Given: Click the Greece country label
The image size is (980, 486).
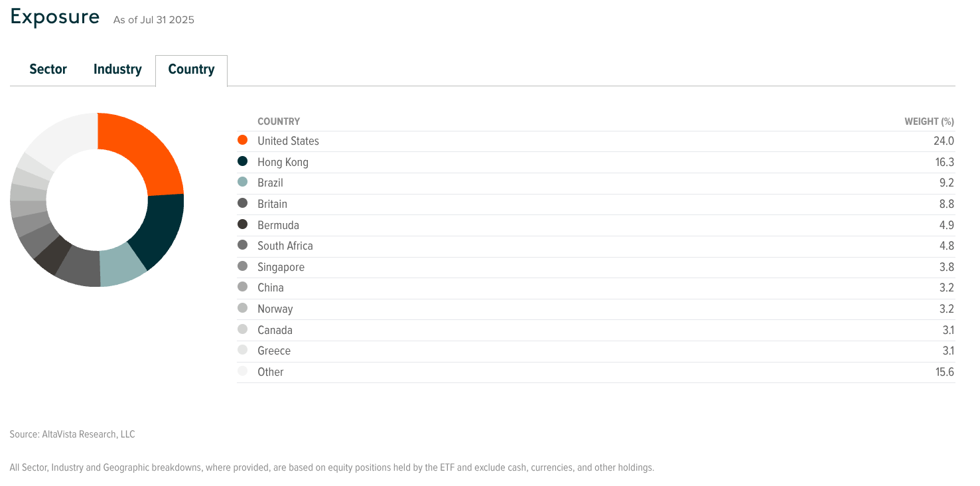Looking at the screenshot, I should tap(274, 351).
